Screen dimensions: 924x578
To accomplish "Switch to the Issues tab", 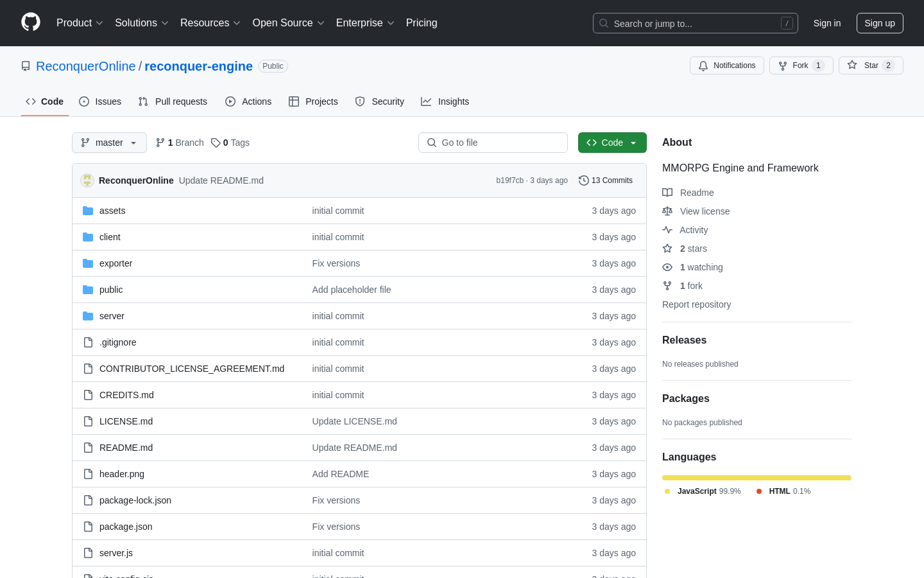I will tap(100, 101).
